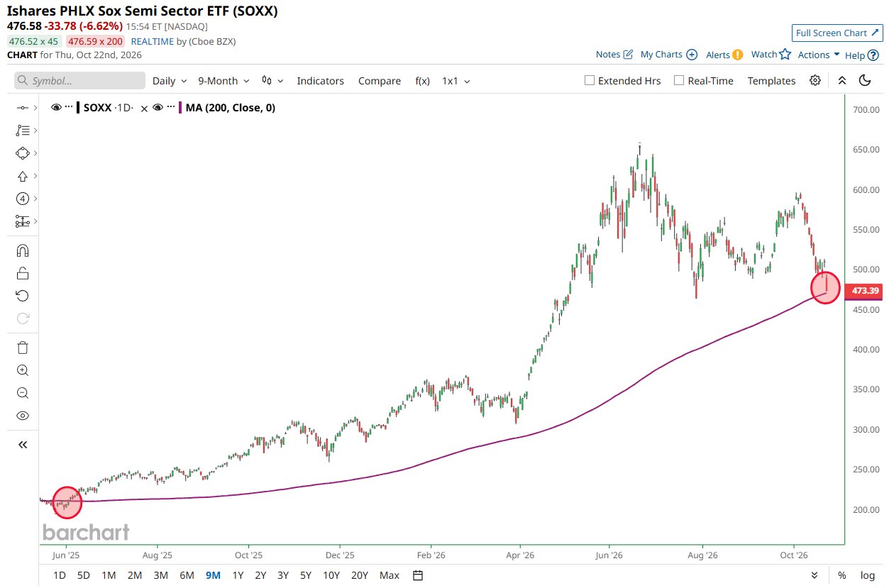Open the 1x1 grid layout dropdown

(x=456, y=81)
